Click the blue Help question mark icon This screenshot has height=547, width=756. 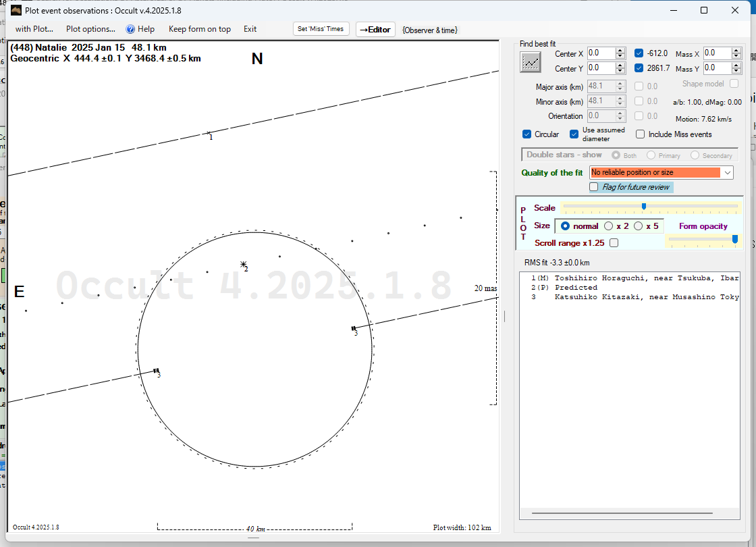point(131,29)
